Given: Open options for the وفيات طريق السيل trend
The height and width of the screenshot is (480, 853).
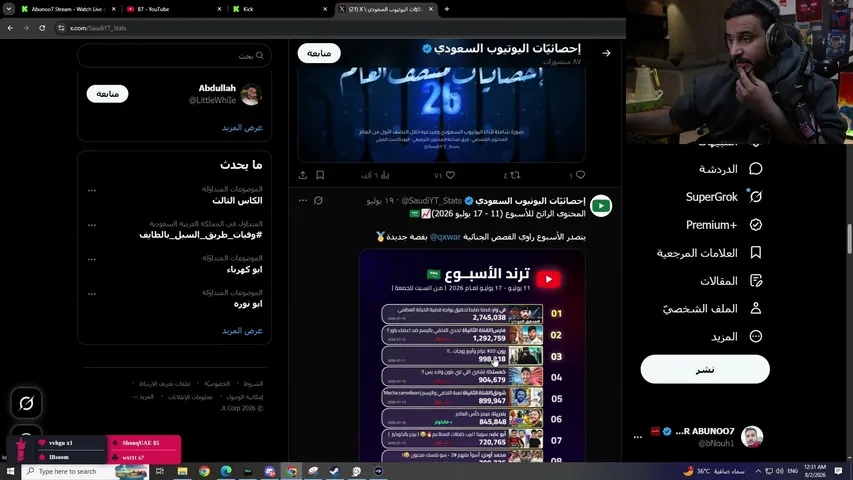Looking at the screenshot, I should [92, 225].
